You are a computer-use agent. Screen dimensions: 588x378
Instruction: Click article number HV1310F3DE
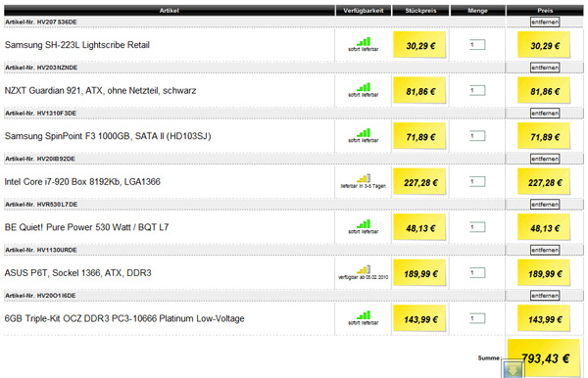click(x=56, y=114)
